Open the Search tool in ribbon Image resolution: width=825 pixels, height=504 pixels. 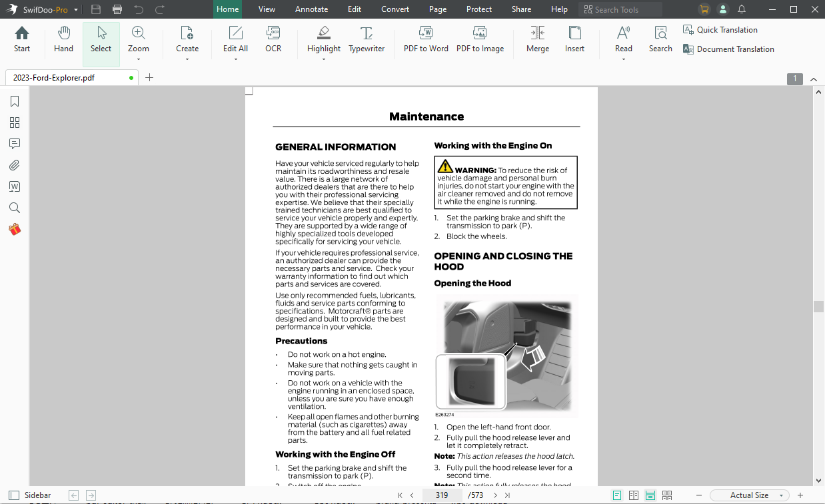click(660, 39)
